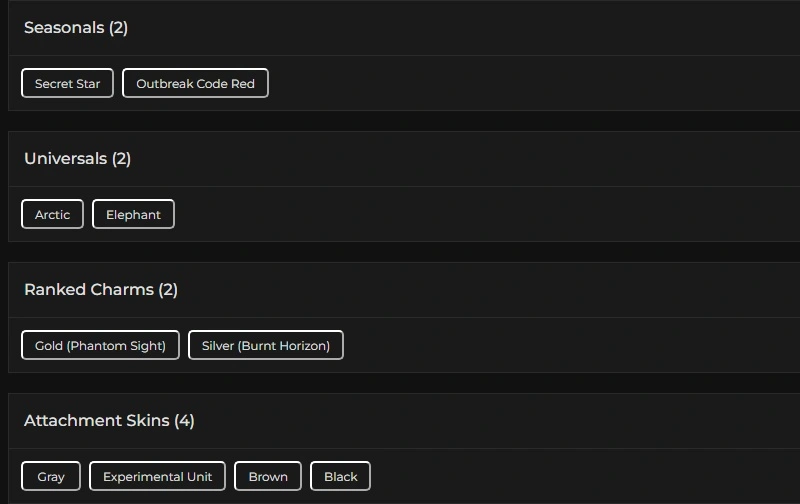Click the Attachment Skins count (4)
This screenshot has width=800, height=504.
coord(184,421)
